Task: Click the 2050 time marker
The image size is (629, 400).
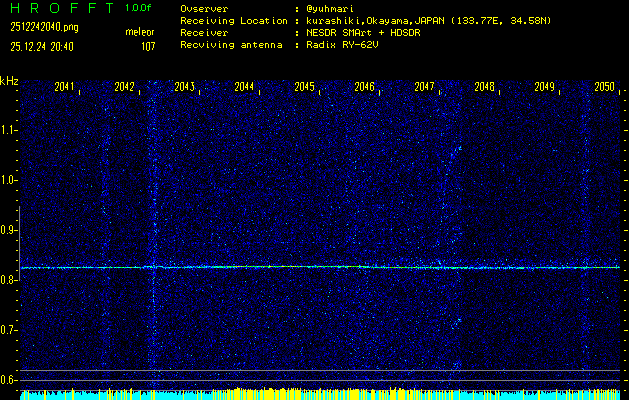Action: pos(605,87)
